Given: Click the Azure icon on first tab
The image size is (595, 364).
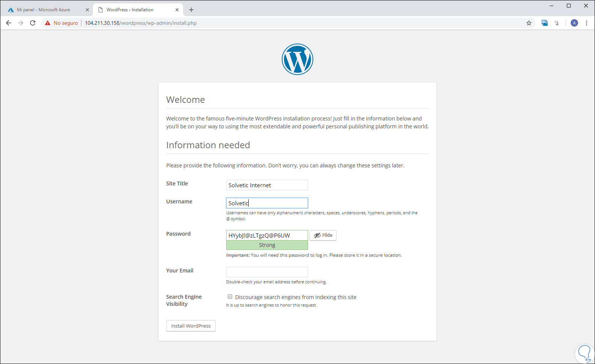Looking at the screenshot, I should pos(11,10).
